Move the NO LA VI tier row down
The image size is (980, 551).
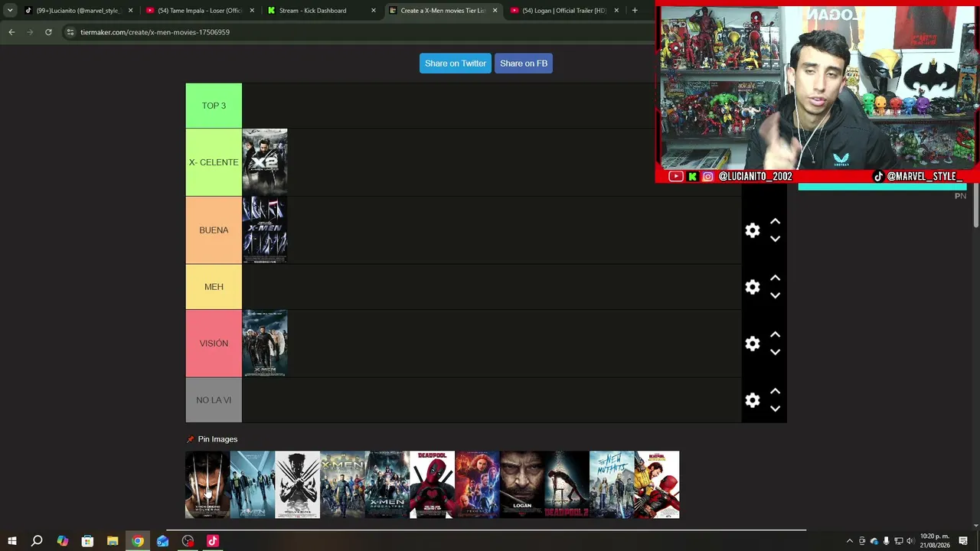775,409
